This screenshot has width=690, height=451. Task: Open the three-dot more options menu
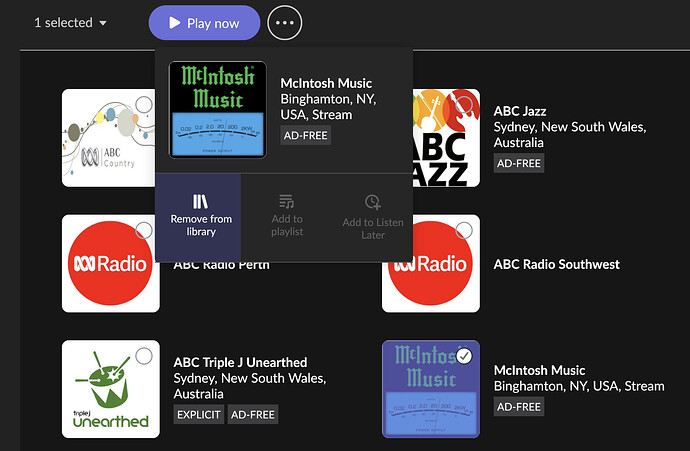click(285, 23)
